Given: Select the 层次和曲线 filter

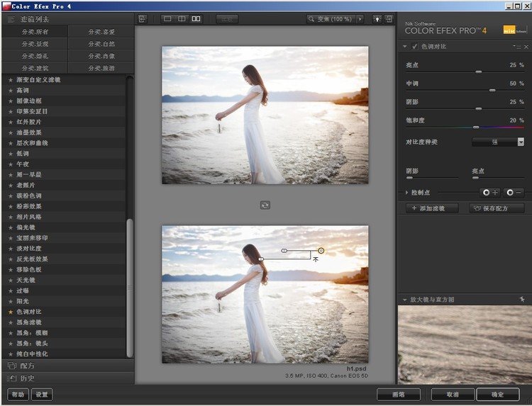Looking at the screenshot, I should (x=64, y=143).
